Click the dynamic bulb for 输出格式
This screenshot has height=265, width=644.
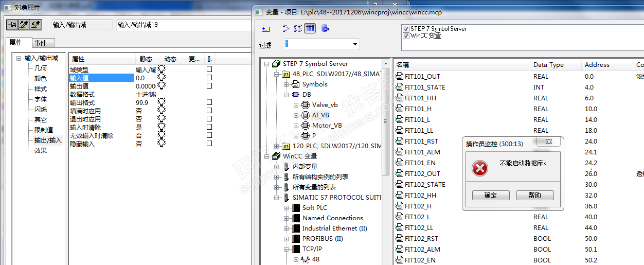pyautogui.click(x=162, y=102)
